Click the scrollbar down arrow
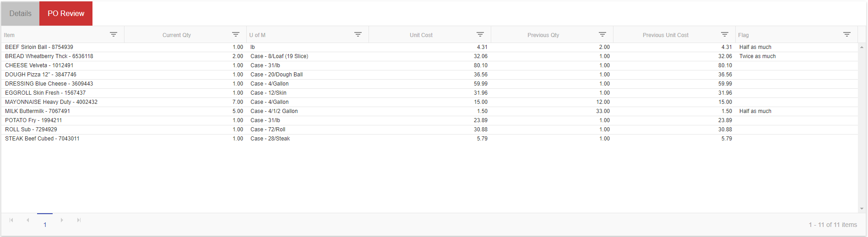The height and width of the screenshot is (237, 868). (x=862, y=209)
